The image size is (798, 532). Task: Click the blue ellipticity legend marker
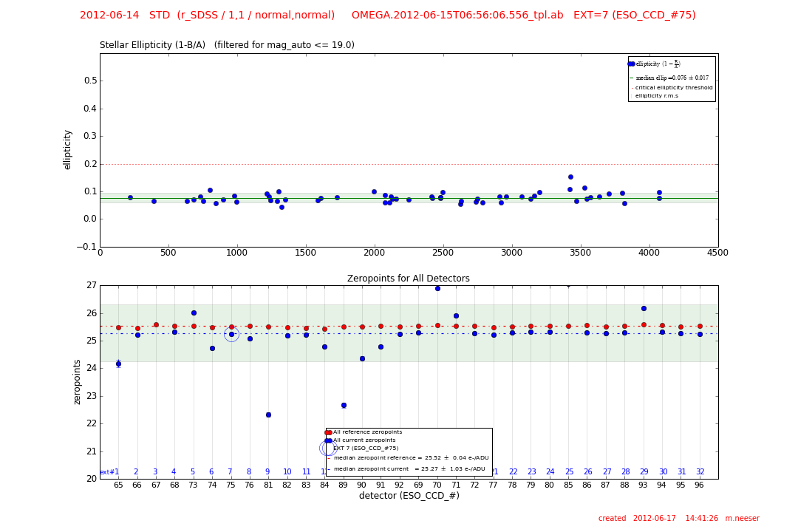coord(632,64)
